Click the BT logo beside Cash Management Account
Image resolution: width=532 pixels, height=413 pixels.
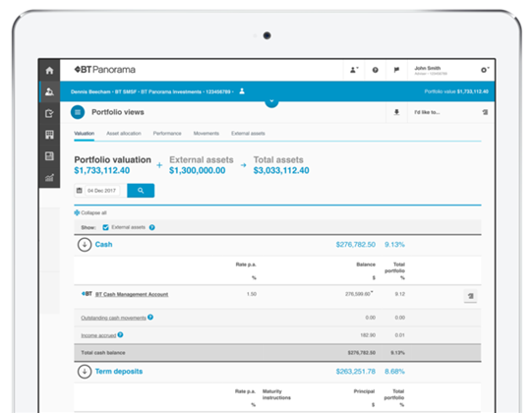click(x=87, y=294)
